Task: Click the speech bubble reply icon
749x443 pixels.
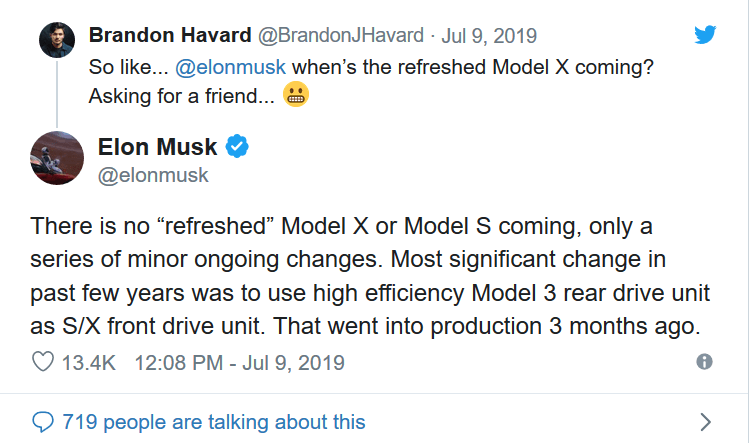Action: coord(43,422)
